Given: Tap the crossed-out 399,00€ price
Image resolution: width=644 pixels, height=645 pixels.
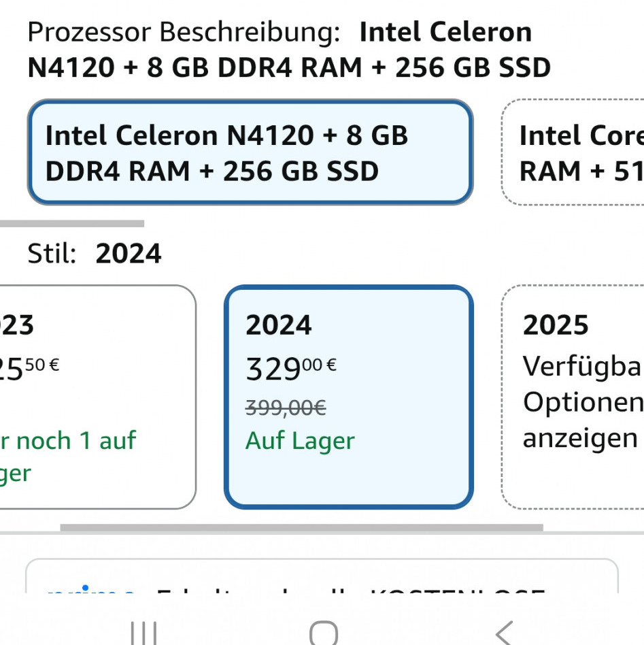Looking at the screenshot, I should (286, 408).
